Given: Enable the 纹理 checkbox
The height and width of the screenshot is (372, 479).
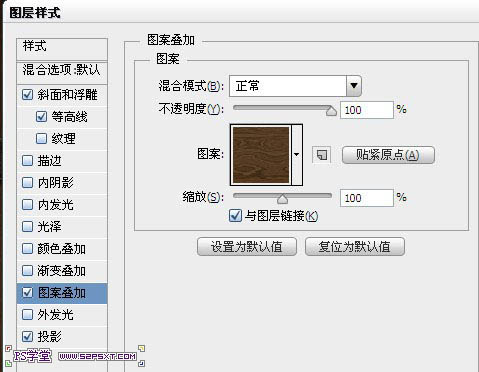Looking at the screenshot, I should pos(41,138).
